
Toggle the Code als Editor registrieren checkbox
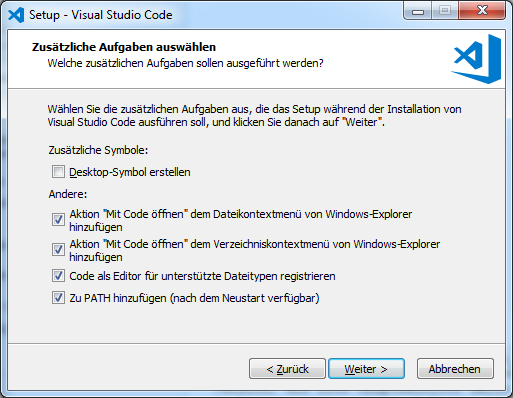tap(58, 276)
